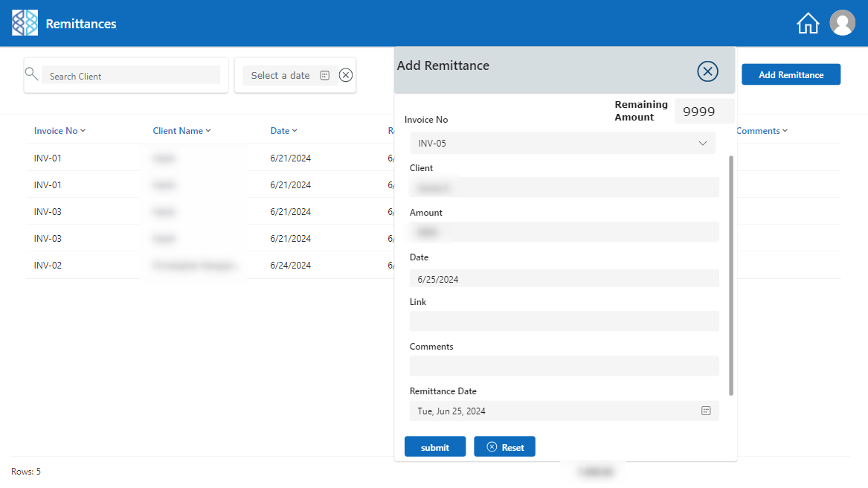Sort by Client Name column
This screenshot has width=868, height=488.
tap(181, 131)
